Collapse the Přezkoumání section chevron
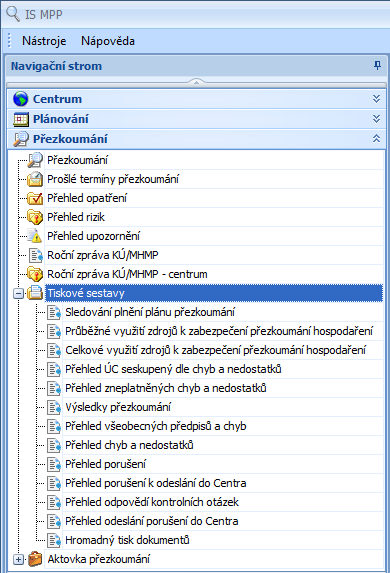 [376, 139]
